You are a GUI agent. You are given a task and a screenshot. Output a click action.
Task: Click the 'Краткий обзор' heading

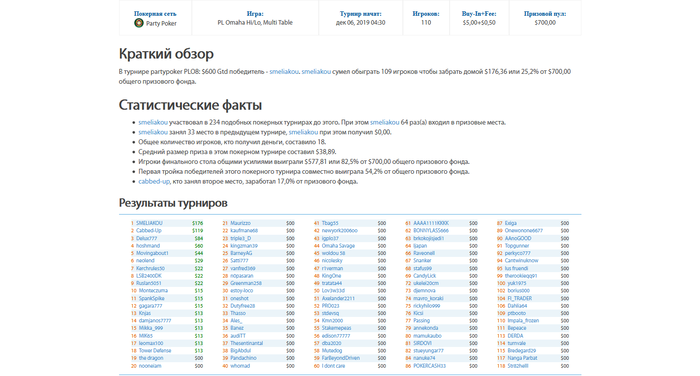point(166,54)
